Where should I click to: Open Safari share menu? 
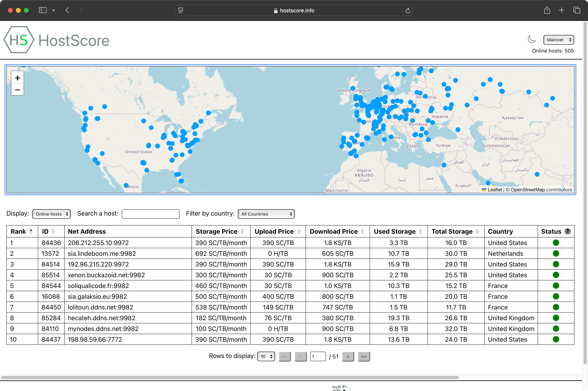[x=547, y=10]
